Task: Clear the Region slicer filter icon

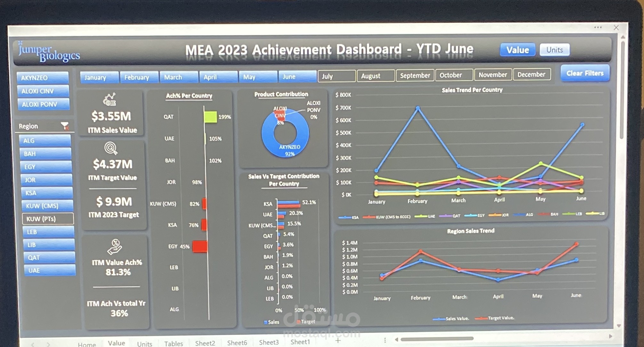Action: [x=65, y=126]
